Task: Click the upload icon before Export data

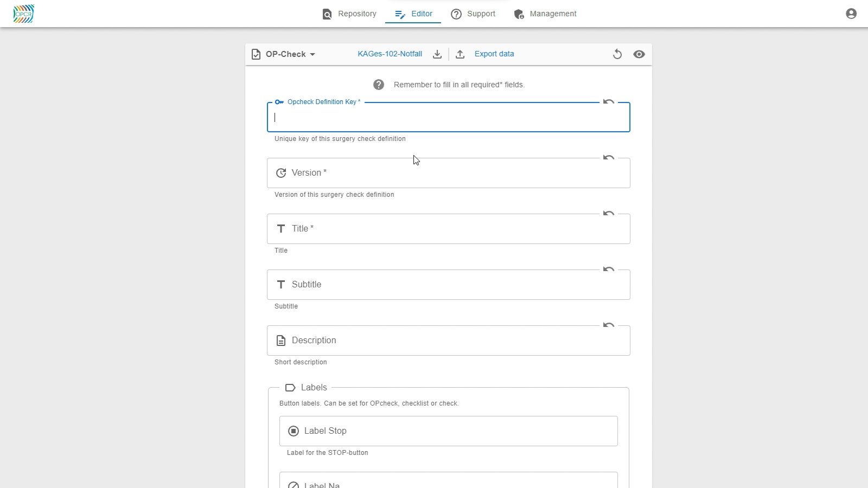Action: [460, 54]
